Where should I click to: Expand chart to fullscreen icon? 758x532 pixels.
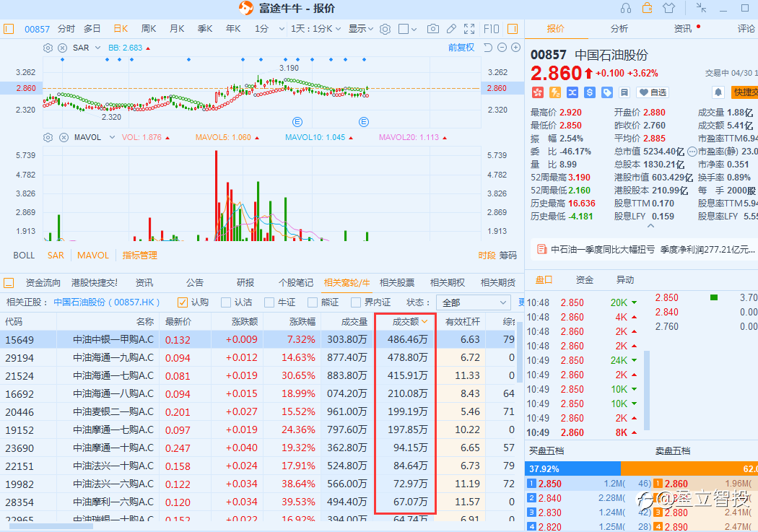(469, 29)
